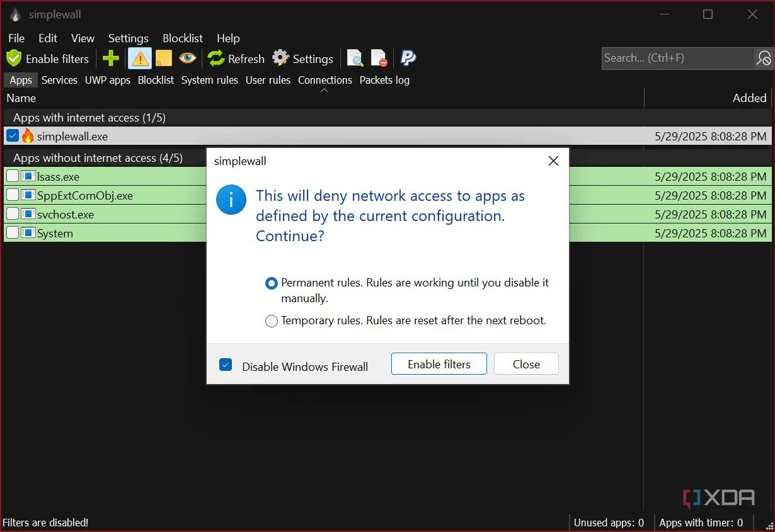Open the File menu
The image size is (775, 532).
point(16,38)
